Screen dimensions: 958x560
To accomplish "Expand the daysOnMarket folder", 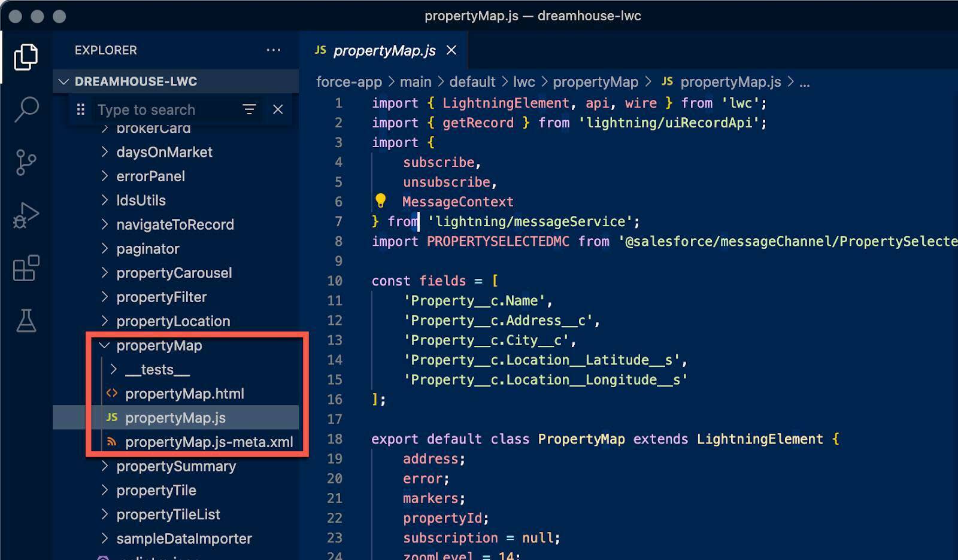I will pos(176,152).
